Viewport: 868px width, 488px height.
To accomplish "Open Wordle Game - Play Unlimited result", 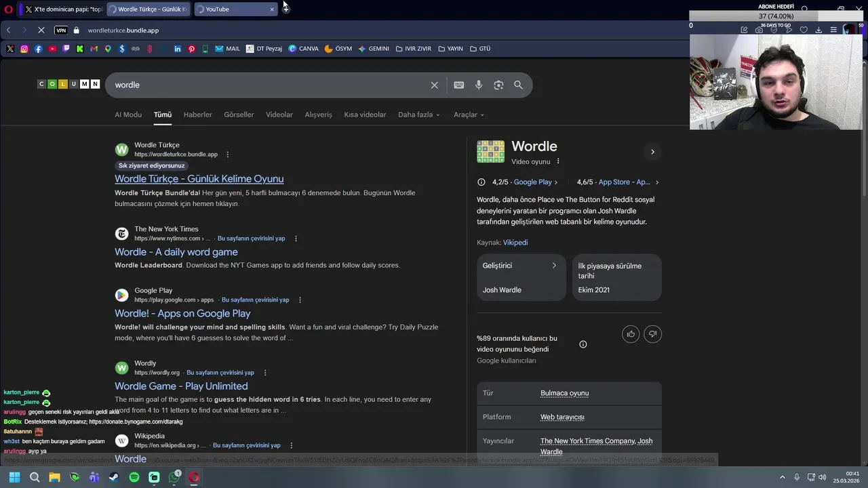I will tap(181, 386).
